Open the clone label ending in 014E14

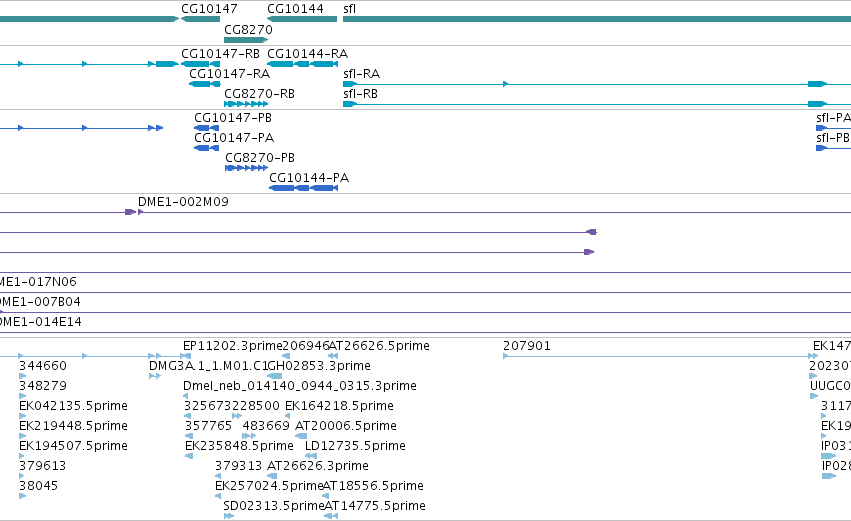[41, 322]
